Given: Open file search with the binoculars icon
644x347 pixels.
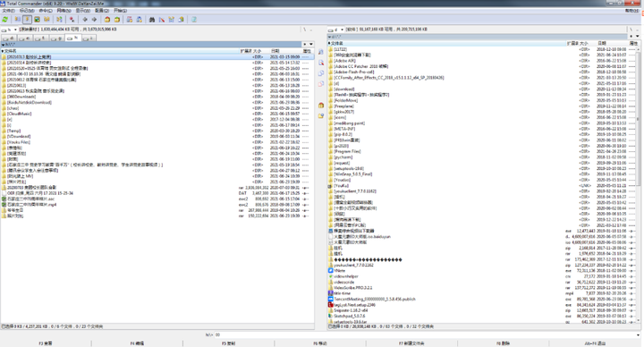Looking at the screenshot, I should pyautogui.click(x=152, y=20).
